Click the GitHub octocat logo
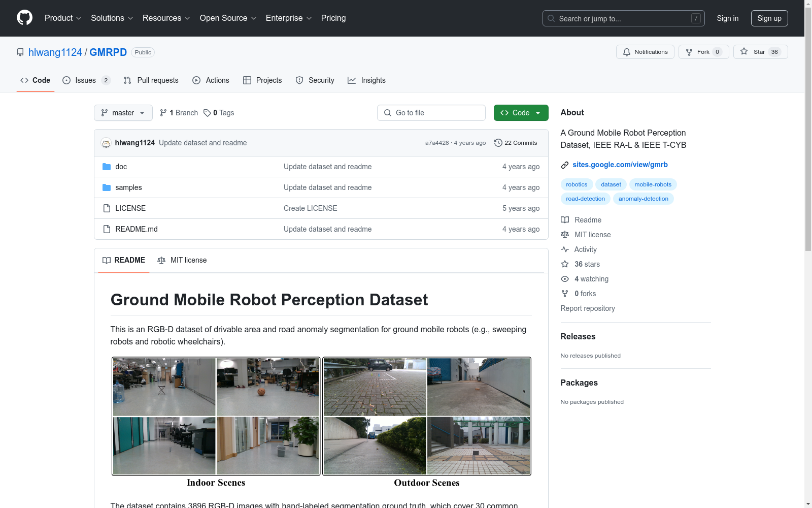The image size is (812, 508). pos(24,18)
